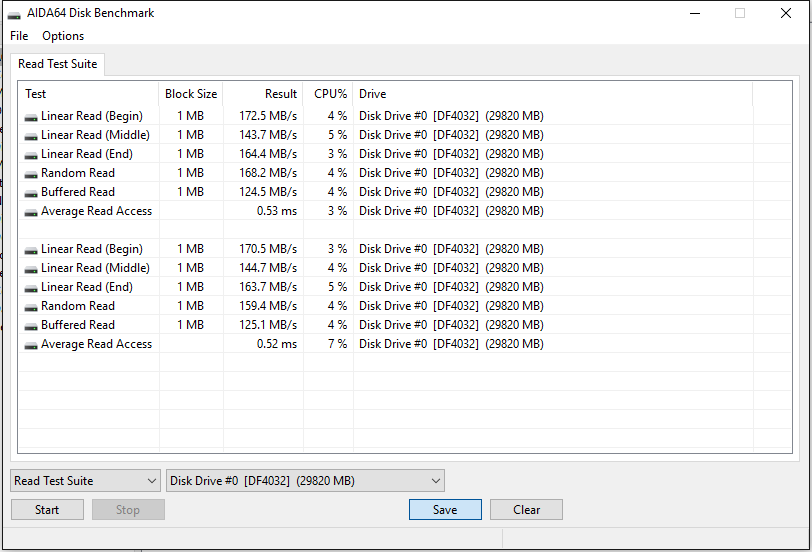Image resolution: width=812 pixels, height=552 pixels.
Task: Select drive icon of 0.52 ms Average Read Access row
Action: tap(31, 344)
